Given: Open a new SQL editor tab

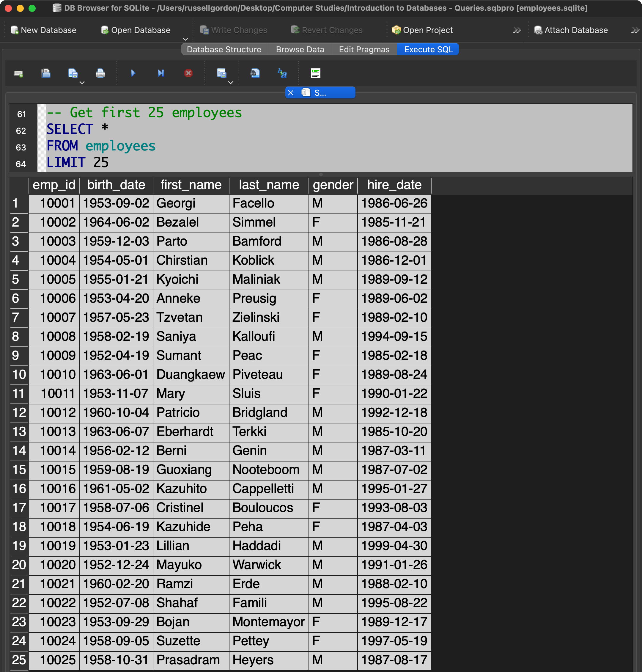Looking at the screenshot, I should point(18,73).
